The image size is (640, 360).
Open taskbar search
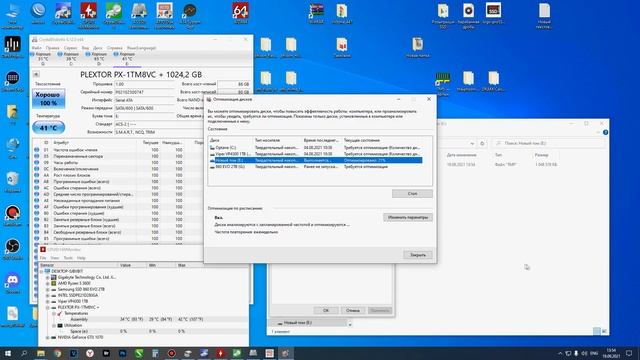(x=24, y=353)
